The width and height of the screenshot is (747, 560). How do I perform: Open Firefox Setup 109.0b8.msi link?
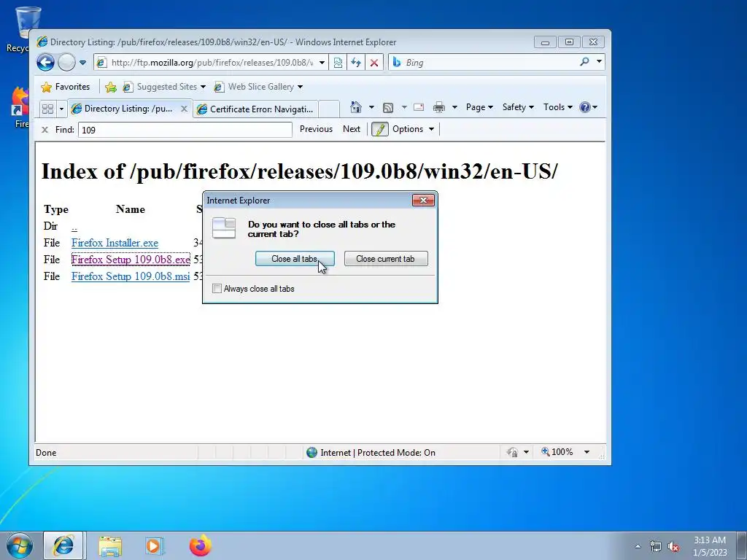click(131, 276)
